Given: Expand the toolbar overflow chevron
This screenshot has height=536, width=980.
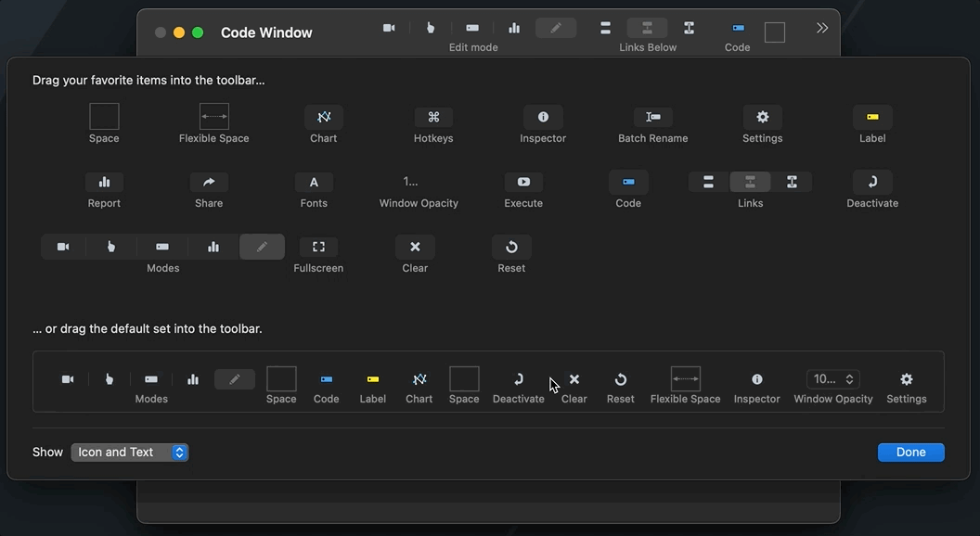Looking at the screenshot, I should [x=822, y=28].
